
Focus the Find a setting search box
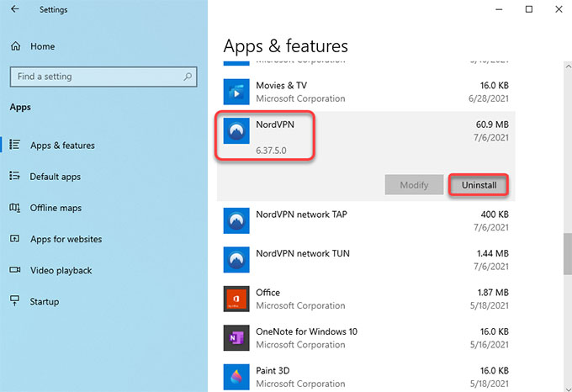pyautogui.click(x=103, y=77)
